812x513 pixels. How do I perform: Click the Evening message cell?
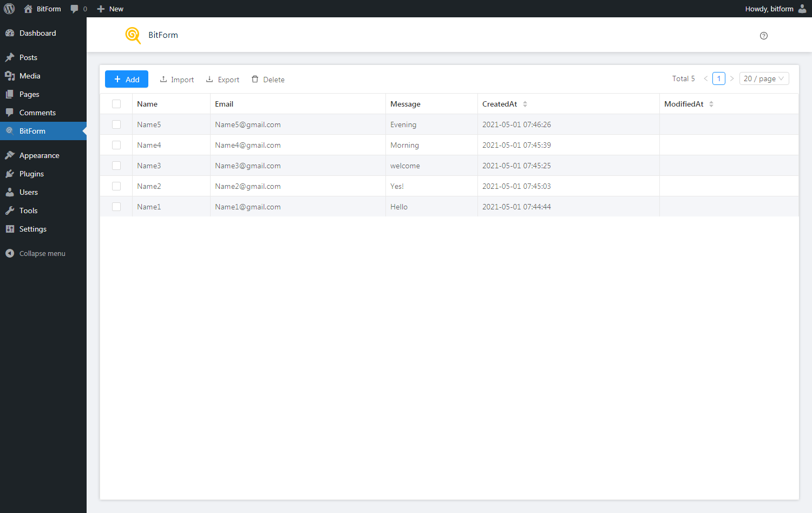point(431,124)
